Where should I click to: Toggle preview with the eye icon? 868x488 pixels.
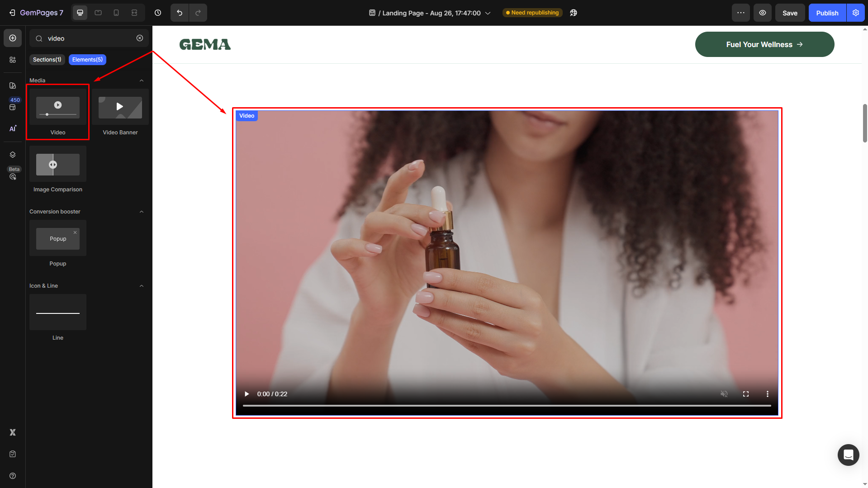pos(763,13)
